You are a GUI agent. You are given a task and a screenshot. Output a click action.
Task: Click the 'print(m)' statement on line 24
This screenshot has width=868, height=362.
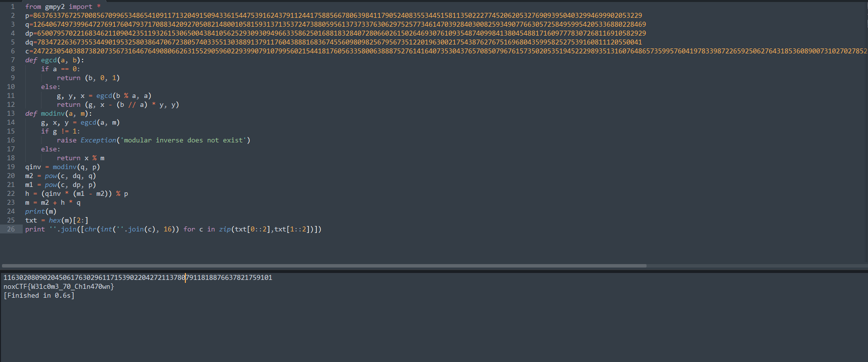(41, 211)
